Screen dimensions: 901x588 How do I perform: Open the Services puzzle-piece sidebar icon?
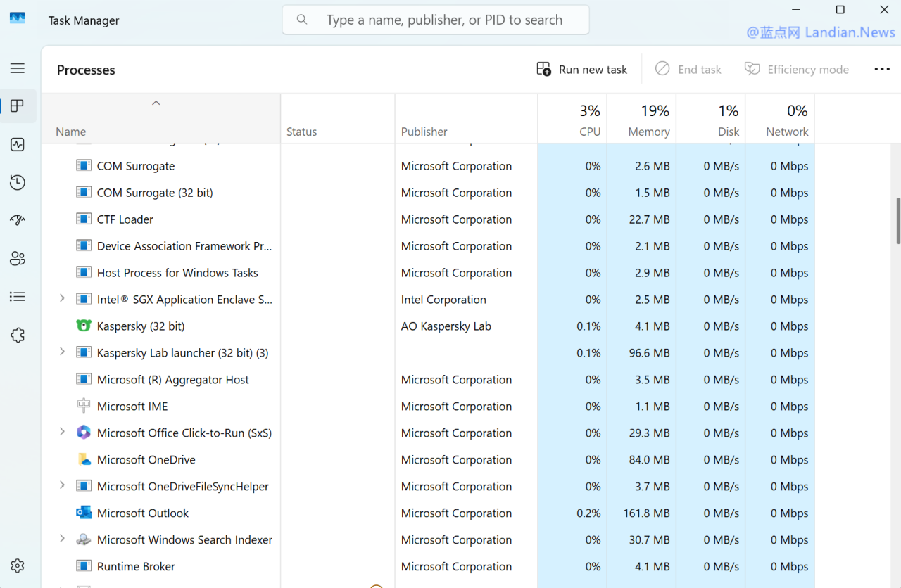(x=18, y=335)
